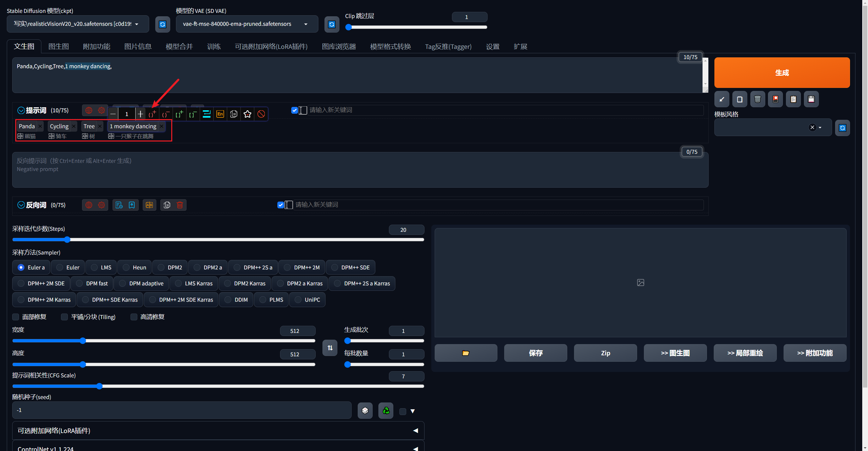Open the SD VAE dropdown

pos(246,24)
